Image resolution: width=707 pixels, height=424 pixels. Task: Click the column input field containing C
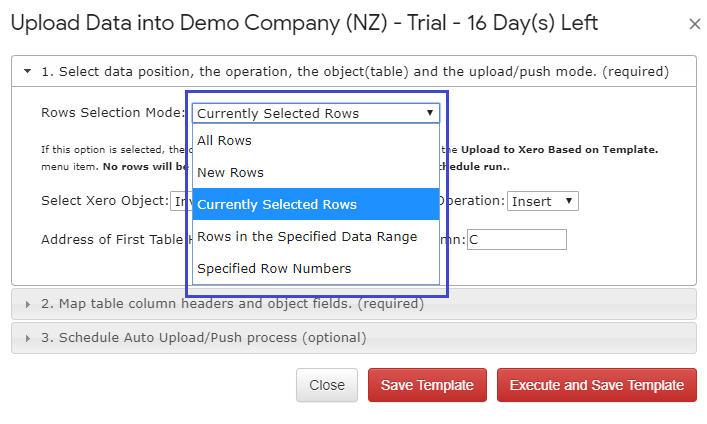(517, 240)
